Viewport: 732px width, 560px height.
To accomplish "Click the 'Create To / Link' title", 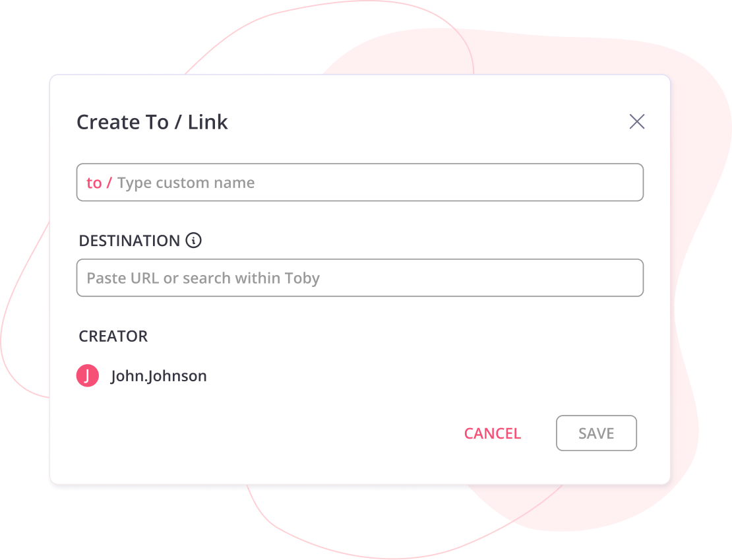I will click(x=152, y=122).
